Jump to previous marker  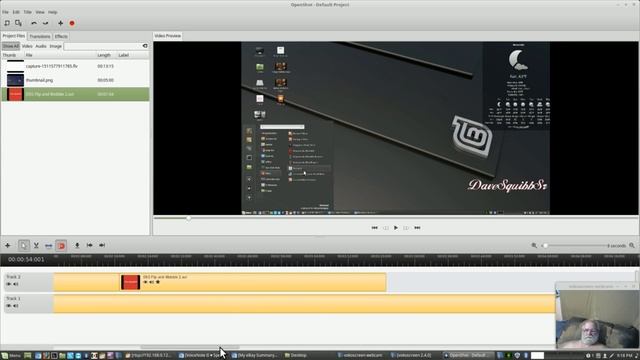89,245
